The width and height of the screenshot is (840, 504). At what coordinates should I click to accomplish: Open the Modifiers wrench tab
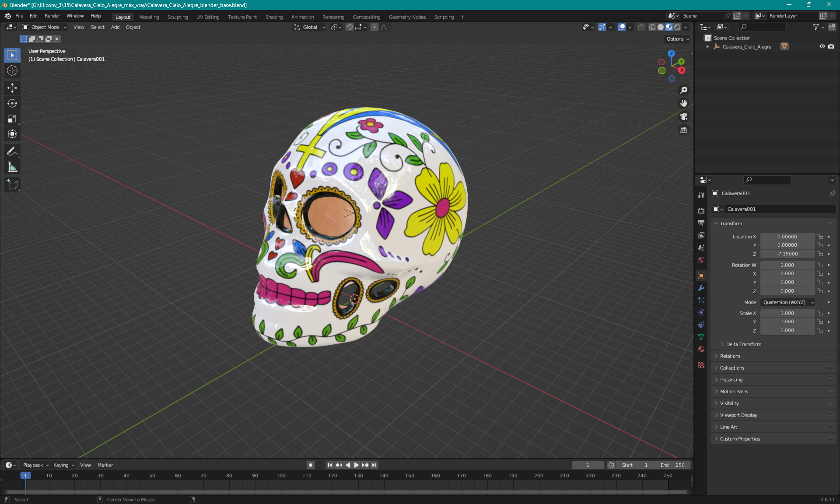(701, 288)
